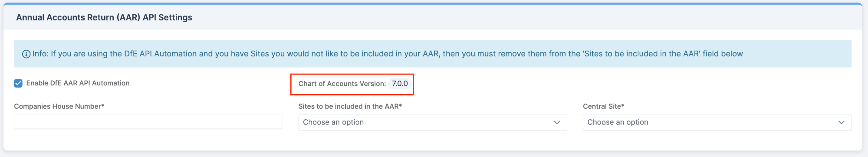Image resolution: width=868 pixels, height=157 pixels.
Task: Open the Central Site dropdown
Action: click(717, 122)
